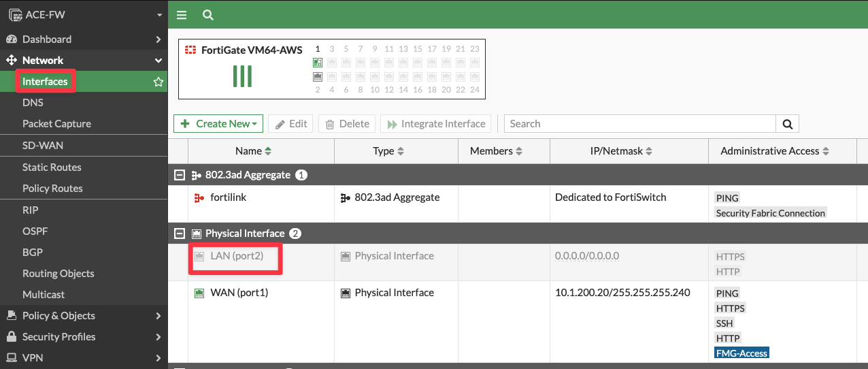Click the Dedicated to FortiSwitch cell
The width and height of the screenshot is (868, 369).
(x=611, y=197)
